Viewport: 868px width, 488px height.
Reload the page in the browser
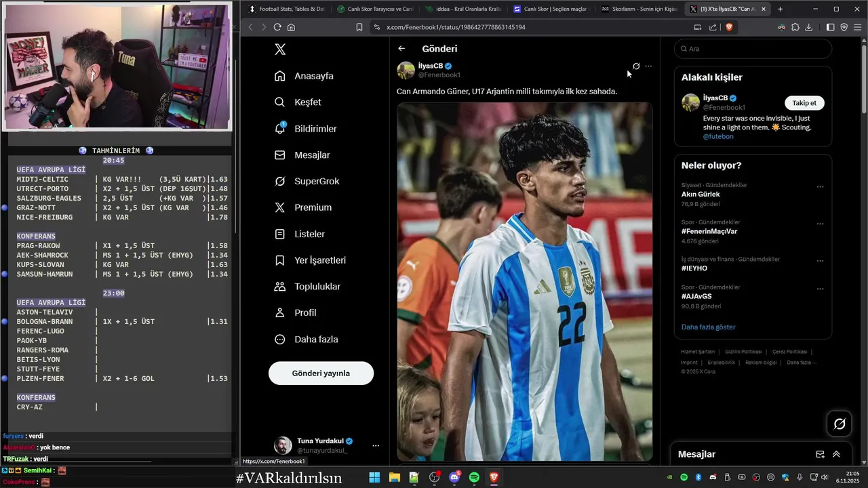click(277, 27)
